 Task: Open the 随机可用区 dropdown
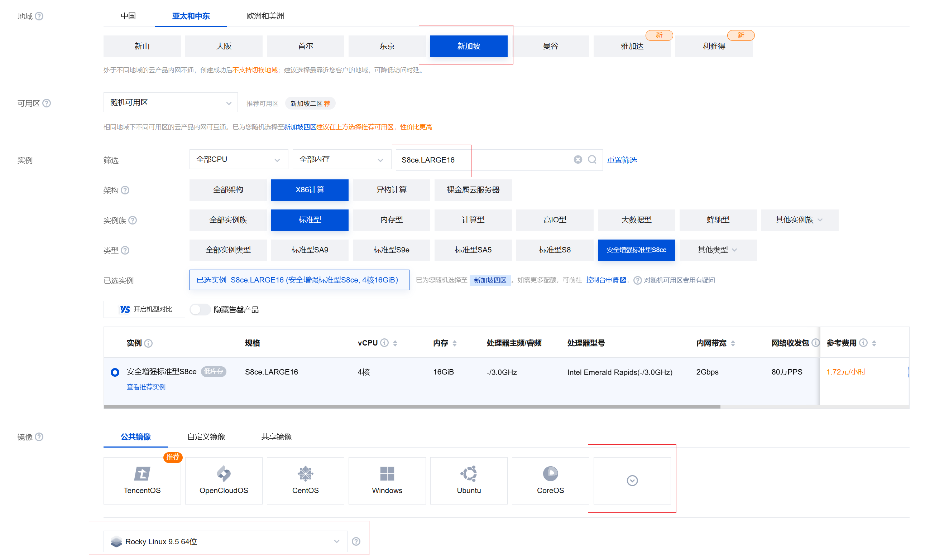[171, 102]
